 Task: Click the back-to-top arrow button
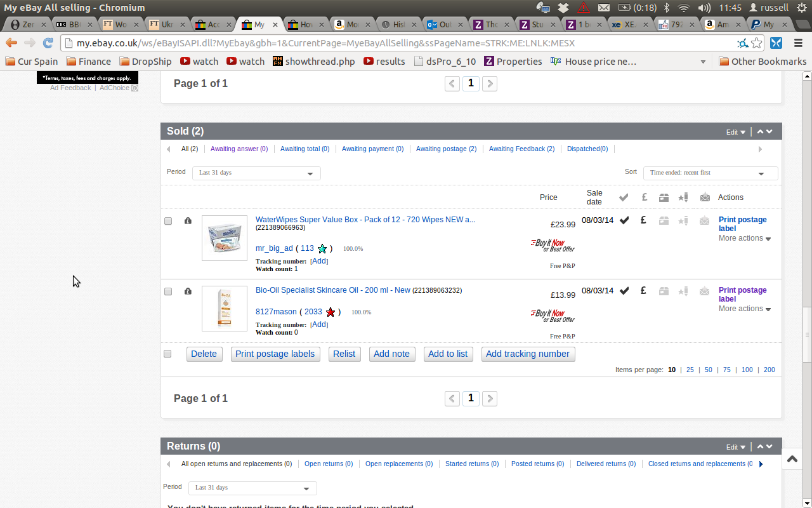point(792,458)
